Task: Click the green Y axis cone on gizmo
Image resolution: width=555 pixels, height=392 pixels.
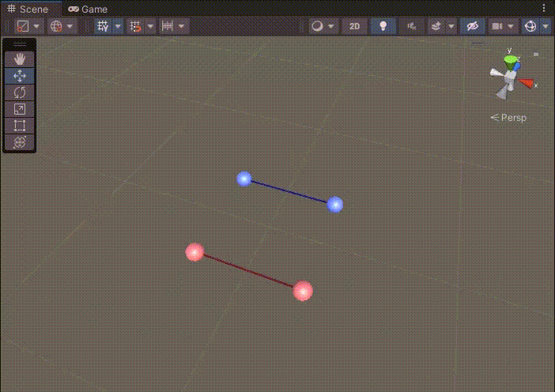Action: click(510, 62)
